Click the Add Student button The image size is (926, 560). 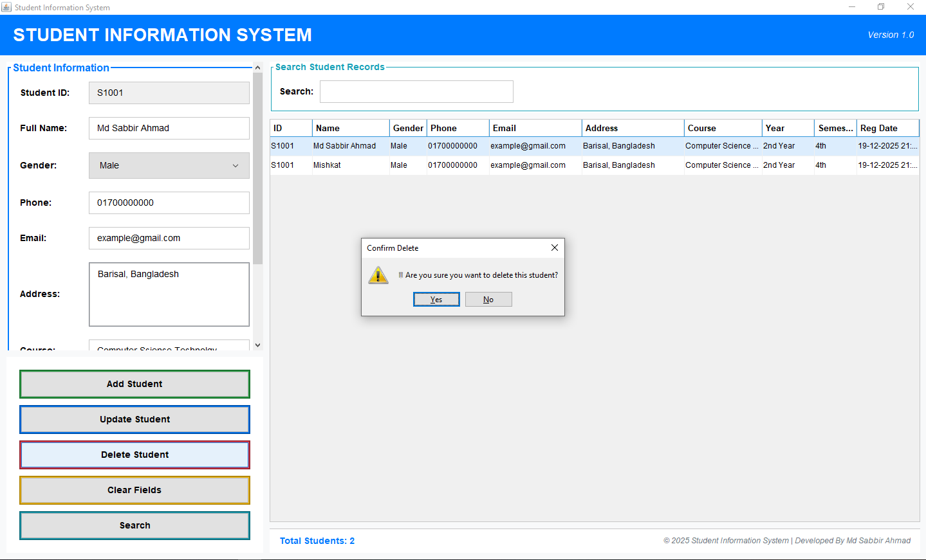134,384
